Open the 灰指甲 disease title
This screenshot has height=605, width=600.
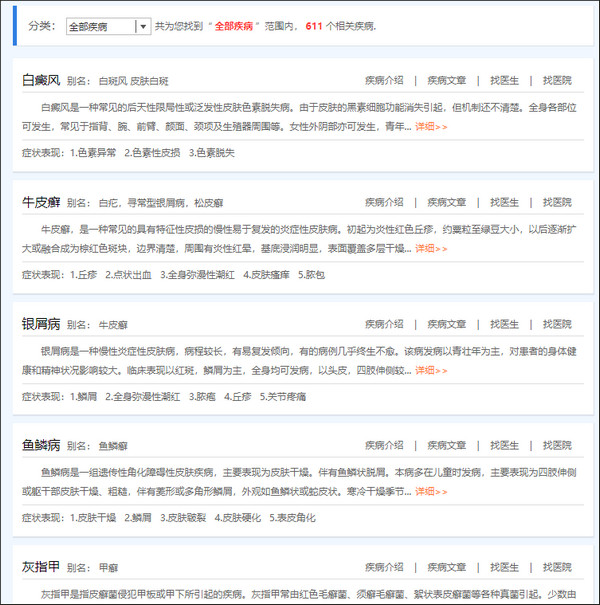tap(41, 567)
